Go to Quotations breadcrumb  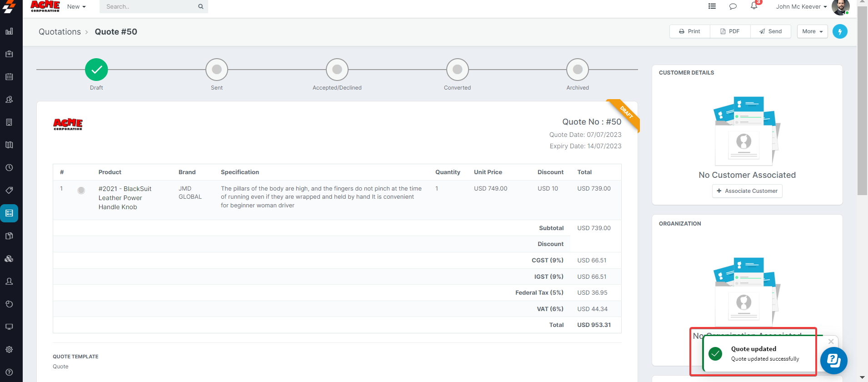60,32
